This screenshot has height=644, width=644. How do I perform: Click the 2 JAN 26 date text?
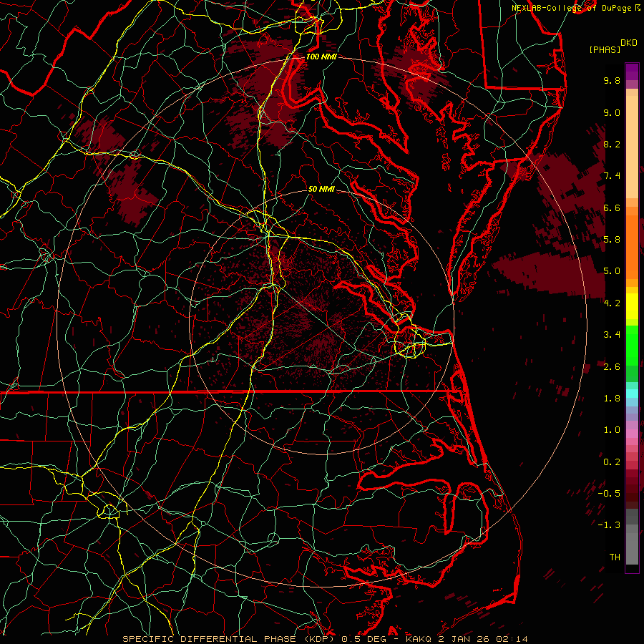point(466,639)
